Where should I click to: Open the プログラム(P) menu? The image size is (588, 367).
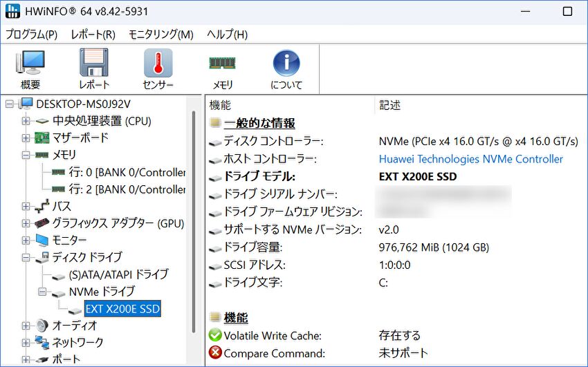pos(32,35)
